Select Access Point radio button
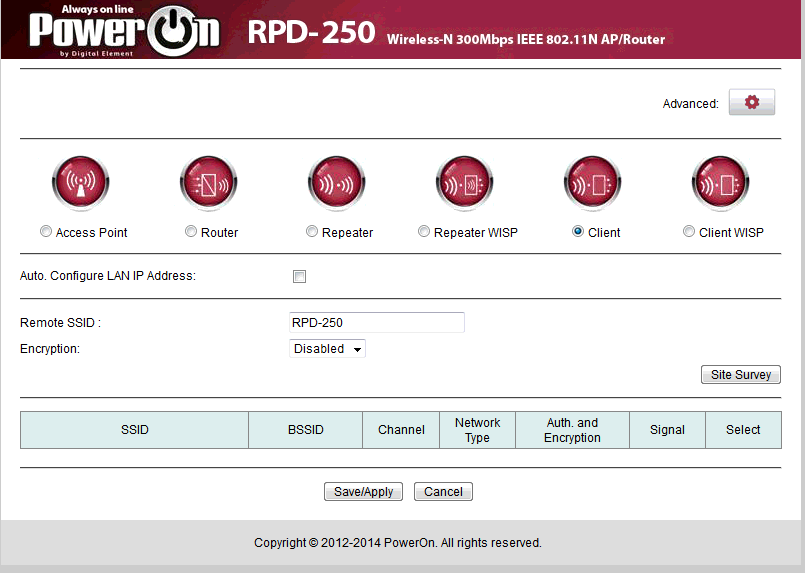Image resolution: width=805 pixels, height=573 pixels. click(x=46, y=232)
